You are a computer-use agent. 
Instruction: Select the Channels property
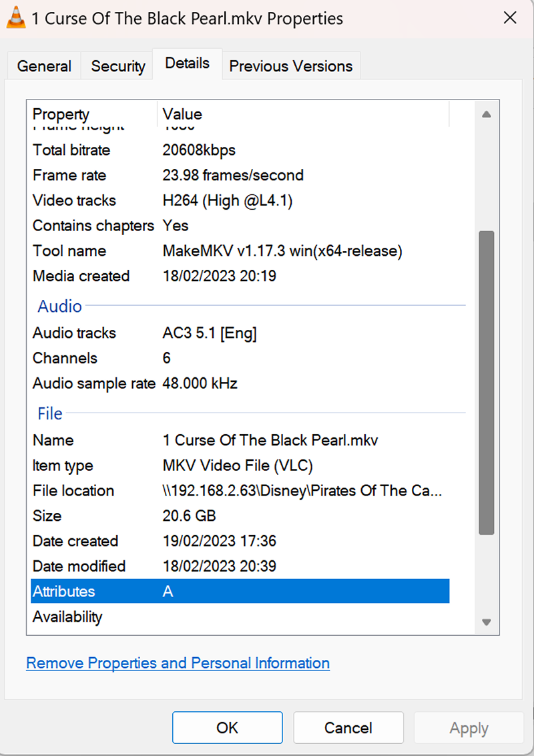[x=65, y=358]
